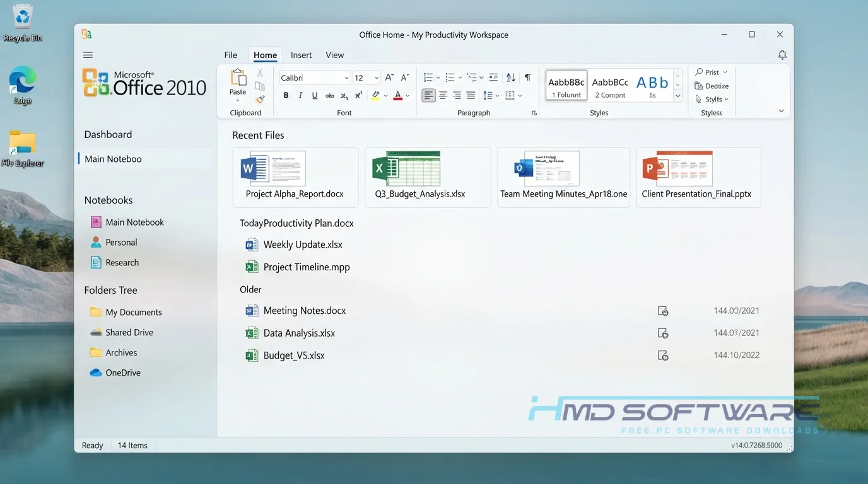868x484 pixels.
Task: Open the File tab
Action: pyautogui.click(x=231, y=55)
